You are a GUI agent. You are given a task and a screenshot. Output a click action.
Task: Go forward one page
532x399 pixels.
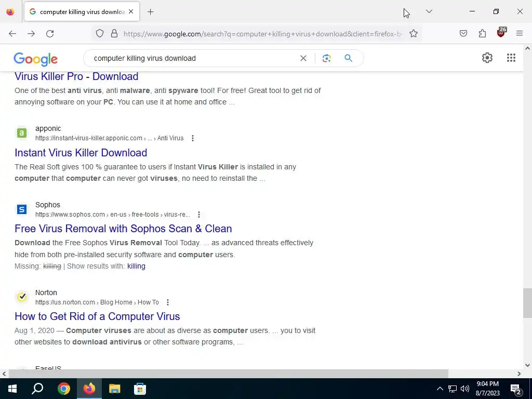[31, 34]
